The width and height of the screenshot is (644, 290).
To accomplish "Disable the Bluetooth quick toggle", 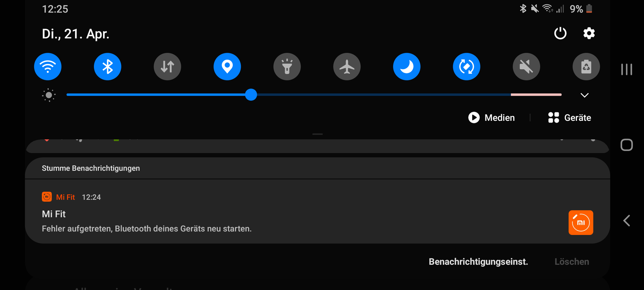I will click(x=107, y=66).
